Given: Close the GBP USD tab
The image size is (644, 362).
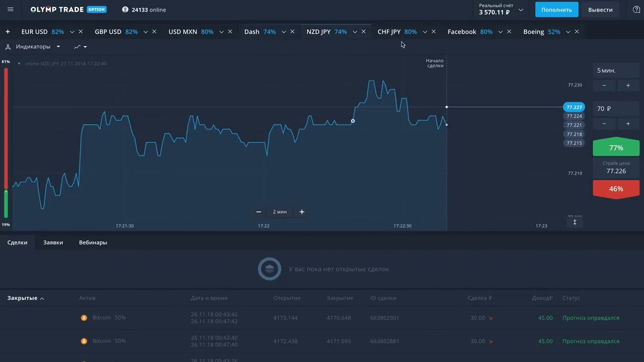Looking at the screenshot, I should [154, 32].
